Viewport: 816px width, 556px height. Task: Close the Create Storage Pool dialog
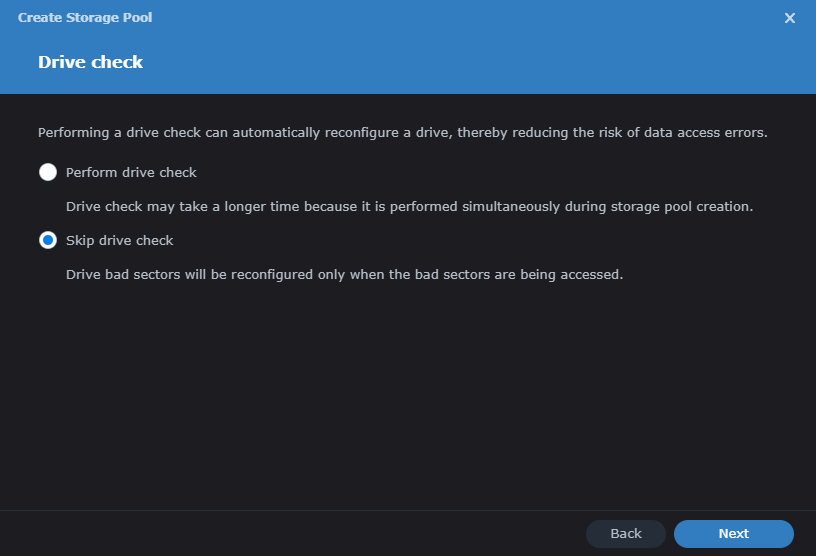pos(790,18)
